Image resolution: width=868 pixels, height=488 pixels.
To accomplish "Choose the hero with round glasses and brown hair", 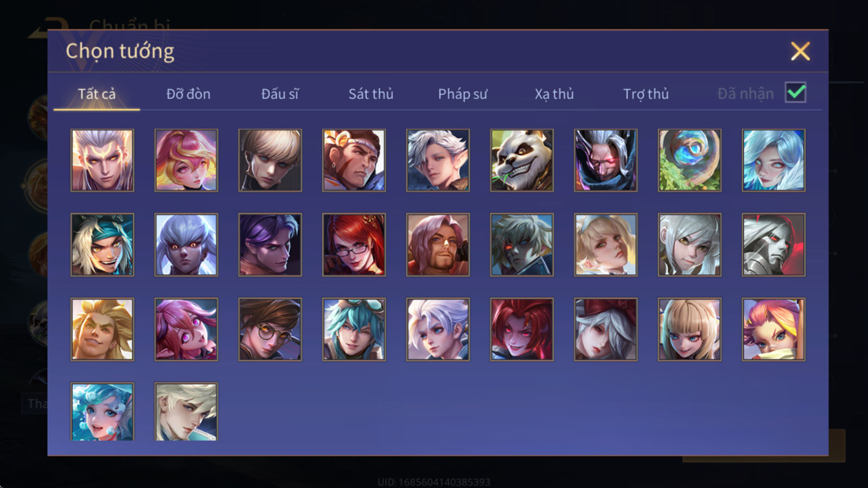I will click(x=270, y=329).
